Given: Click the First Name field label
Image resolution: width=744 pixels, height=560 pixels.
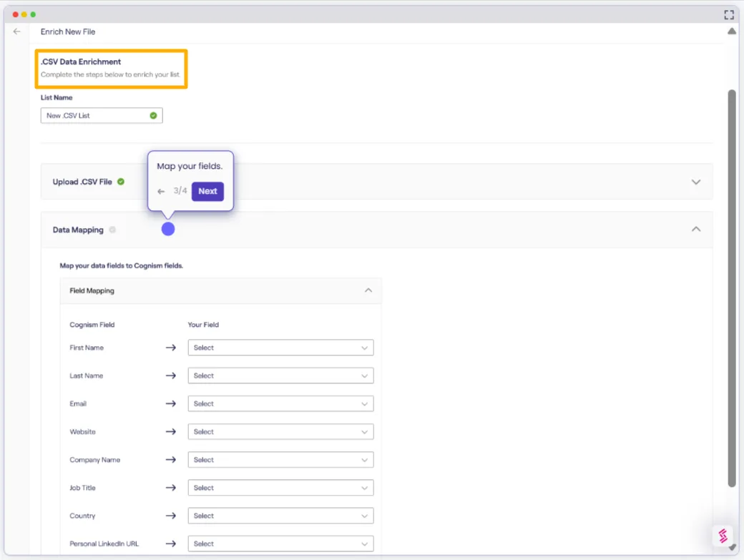Looking at the screenshot, I should coord(87,348).
